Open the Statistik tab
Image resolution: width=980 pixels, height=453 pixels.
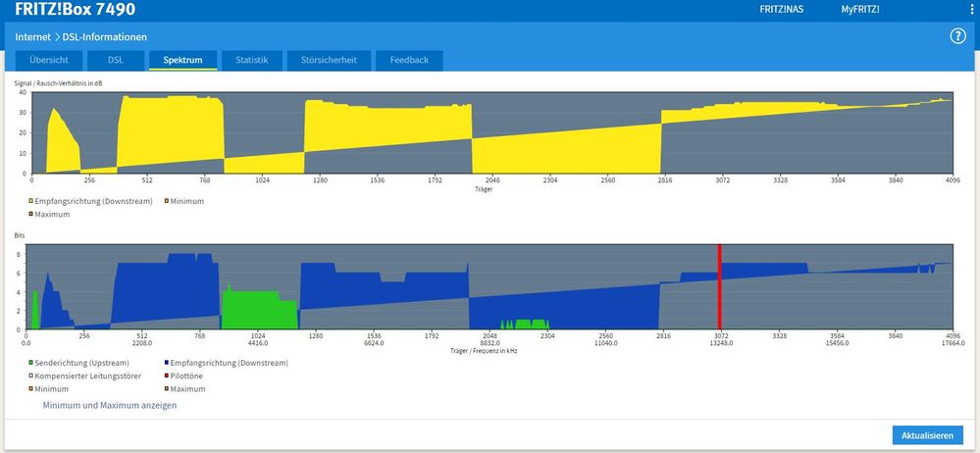pyautogui.click(x=252, y=61)
